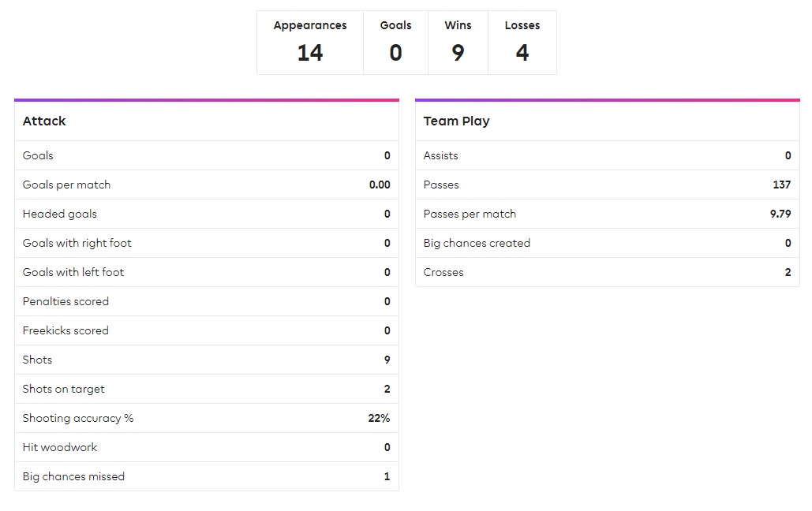Select the Goals summary box
The width and height of the screenshot is (812, 511).
(x=395, y=43)
